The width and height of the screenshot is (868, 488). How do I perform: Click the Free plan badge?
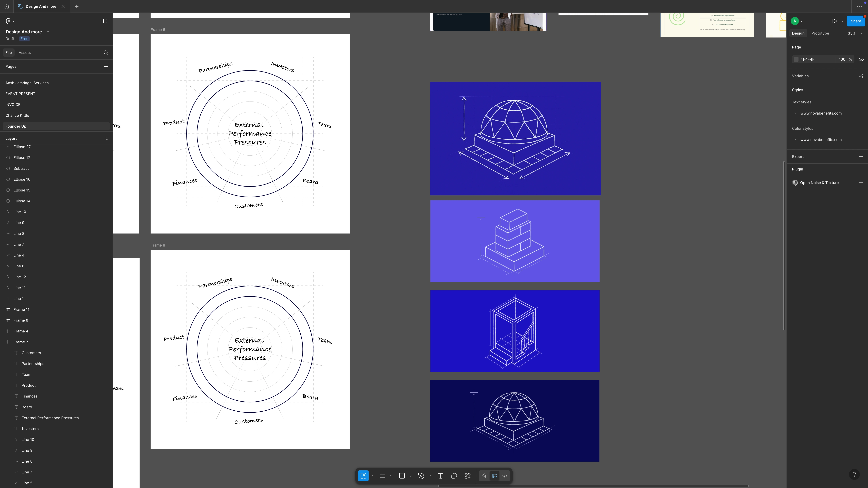coord(24,39)
